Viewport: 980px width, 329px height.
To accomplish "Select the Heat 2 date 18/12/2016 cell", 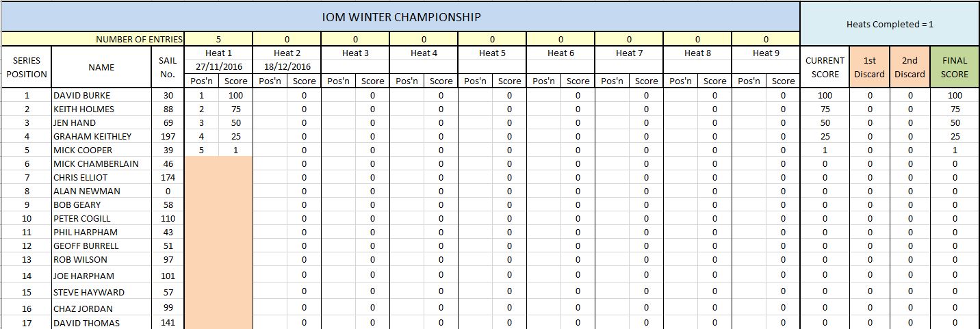I will click(x=287, y=66).
